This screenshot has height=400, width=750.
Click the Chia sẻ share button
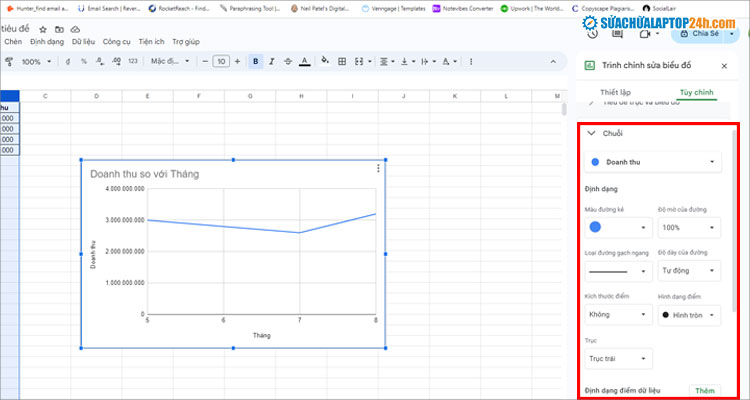[x=705, y=33]
